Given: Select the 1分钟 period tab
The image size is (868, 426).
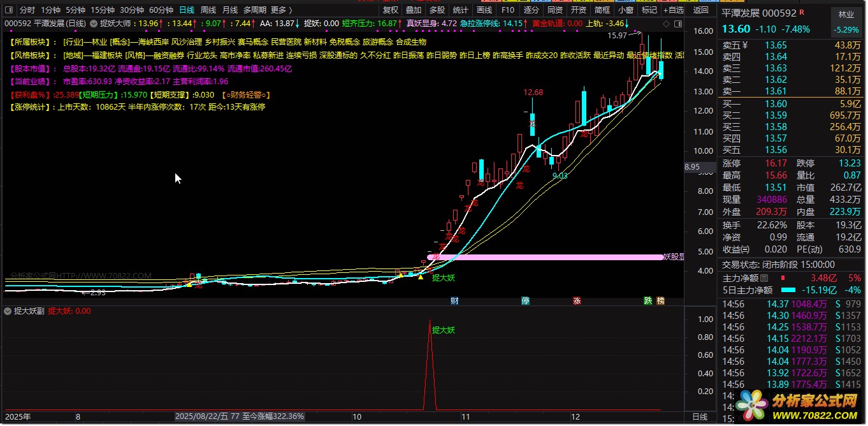Looking at the screenshot, I should pos(50,10).
